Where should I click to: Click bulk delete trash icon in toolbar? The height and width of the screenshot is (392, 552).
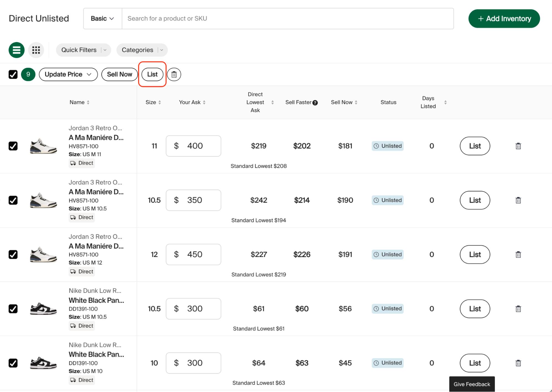coord(174,74)
